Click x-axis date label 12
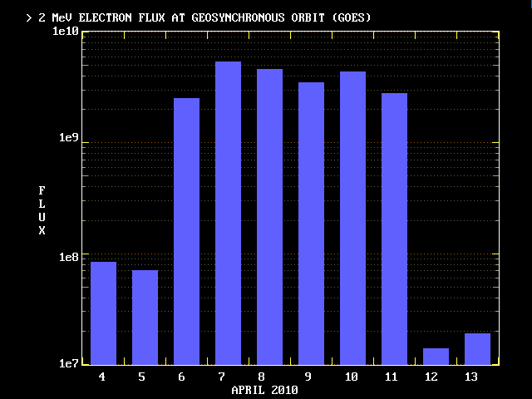The width and height of the screenshot is (532, 399). (431, 377)
